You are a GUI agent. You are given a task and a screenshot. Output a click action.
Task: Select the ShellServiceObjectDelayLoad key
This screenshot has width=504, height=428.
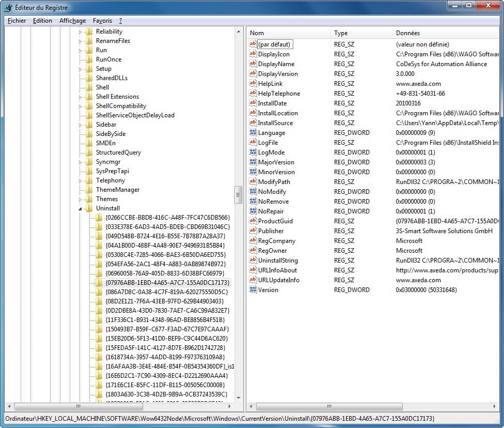[x=135, y=115]
